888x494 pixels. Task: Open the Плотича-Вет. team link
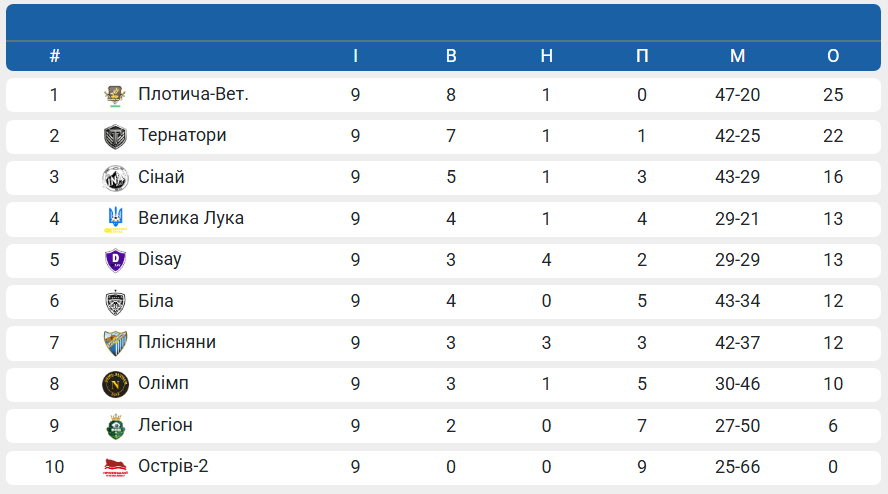(193, 95)
